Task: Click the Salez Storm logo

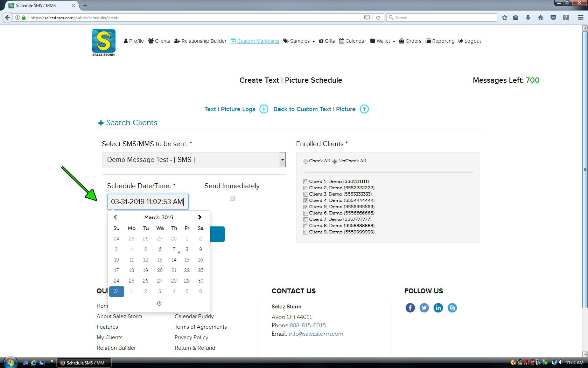Action: click(103, 42)
